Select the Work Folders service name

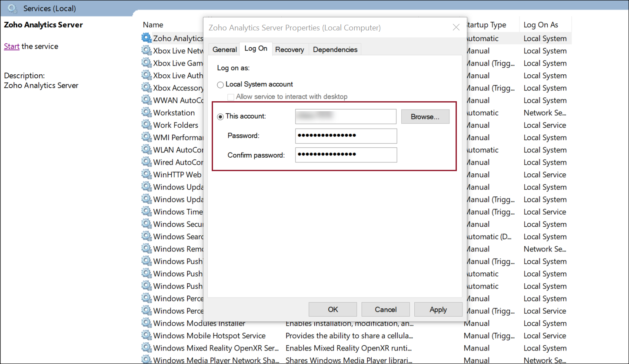176,125
